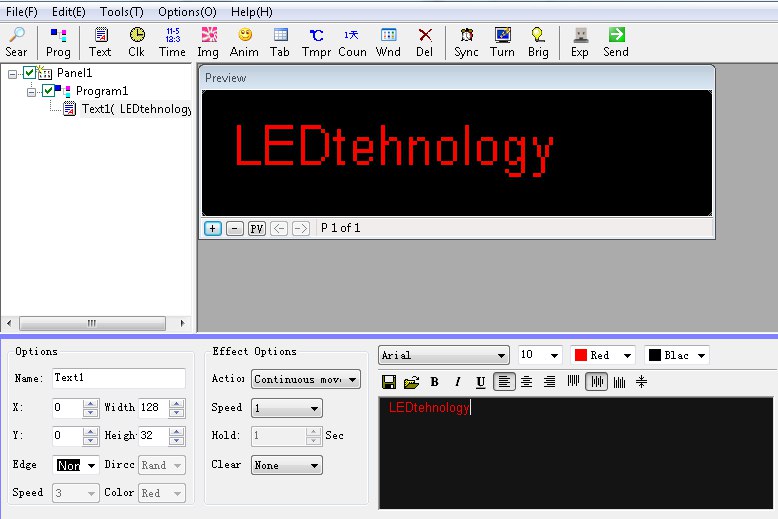Open the Red text color picker
The width and height of the screenshot is (778, 519).
pyautogui.click(x=602, y=355)
